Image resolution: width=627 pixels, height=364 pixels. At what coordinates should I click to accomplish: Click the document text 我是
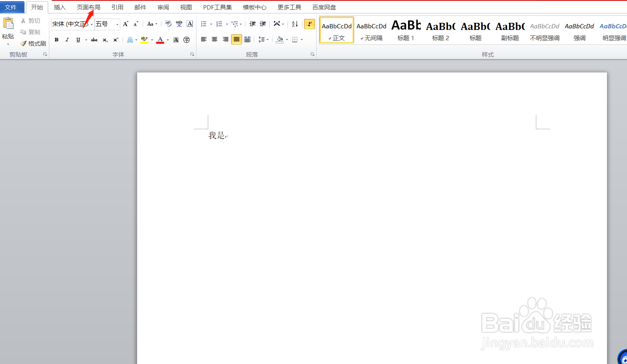(x=216, y=136)
